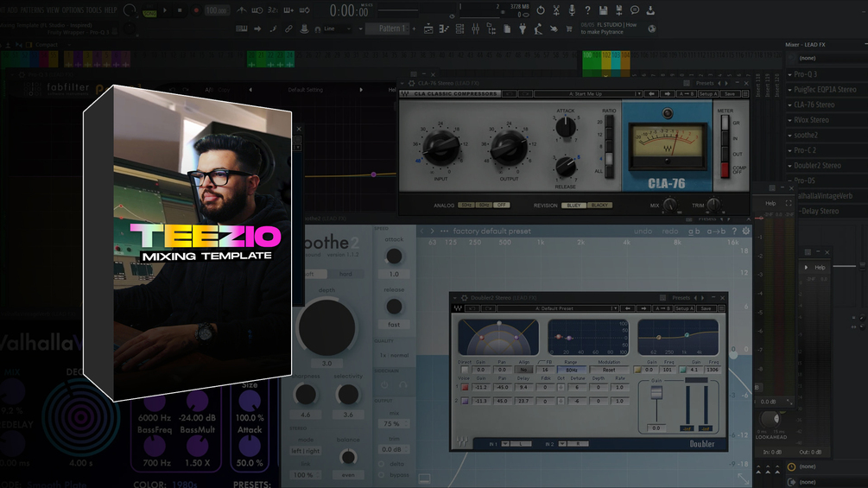Open the browser tree icon
This screenshot has height=488, width=868.
coord(491,29)
